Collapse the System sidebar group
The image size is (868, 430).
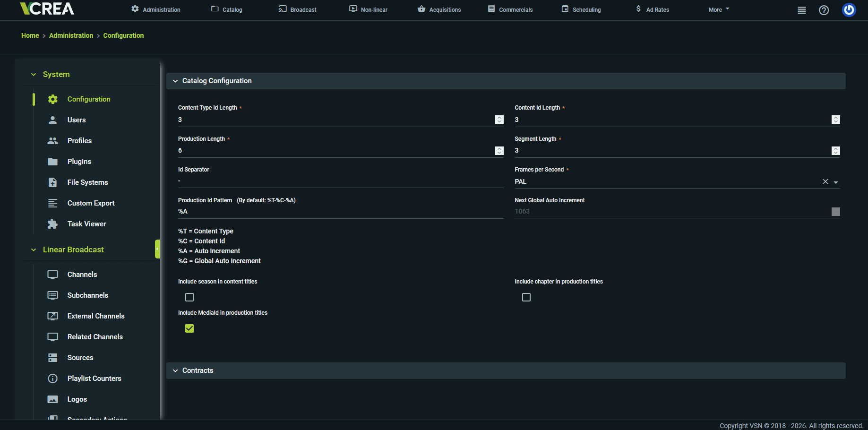click(34, 75)
